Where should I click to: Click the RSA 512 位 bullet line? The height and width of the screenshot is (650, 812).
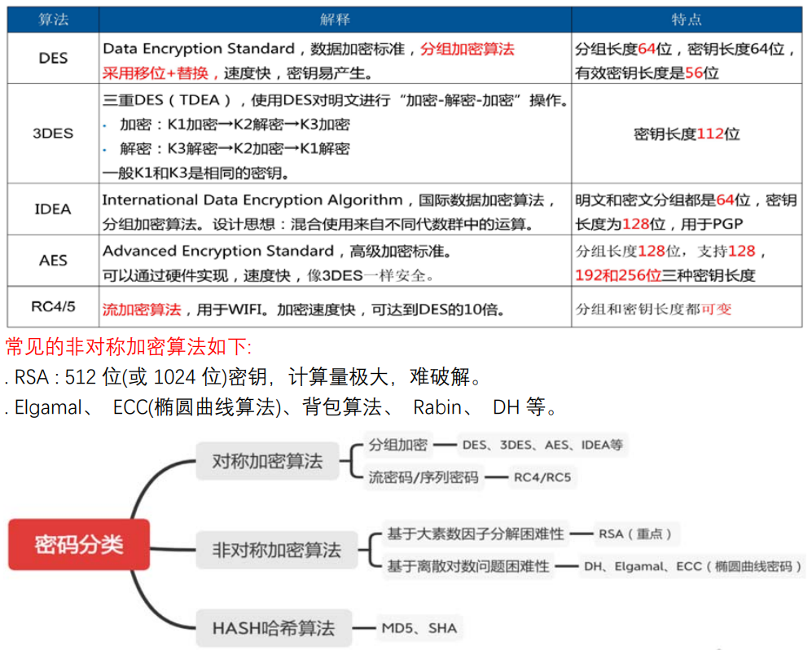click(244, 377)
